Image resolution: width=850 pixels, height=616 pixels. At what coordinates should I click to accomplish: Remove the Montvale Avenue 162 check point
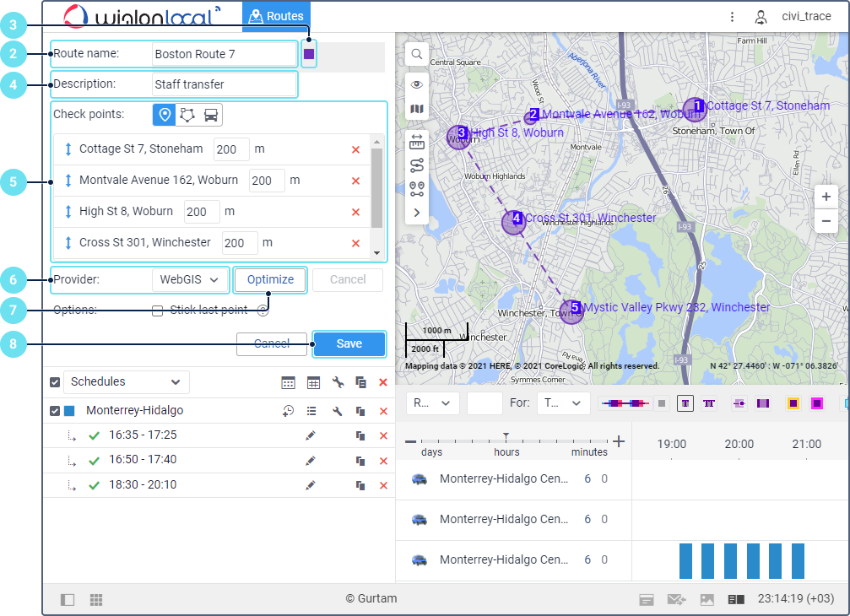click(355, 181)
